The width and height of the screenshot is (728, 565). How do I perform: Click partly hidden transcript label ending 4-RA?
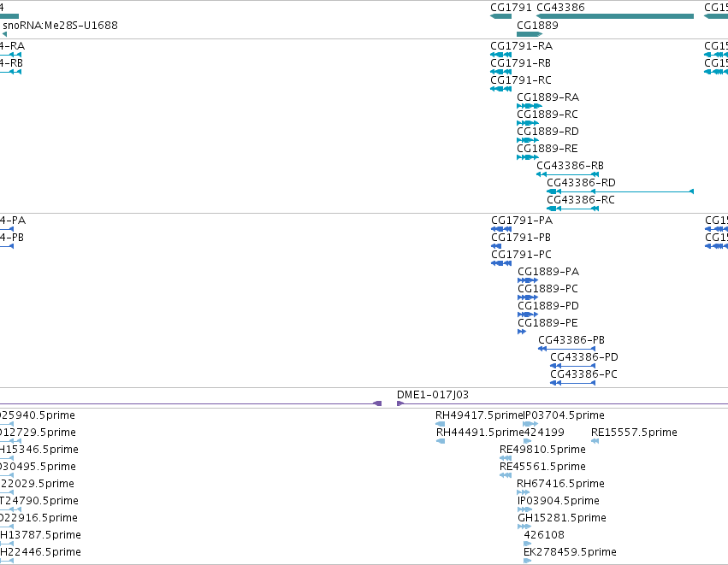[x=13, y=46]
